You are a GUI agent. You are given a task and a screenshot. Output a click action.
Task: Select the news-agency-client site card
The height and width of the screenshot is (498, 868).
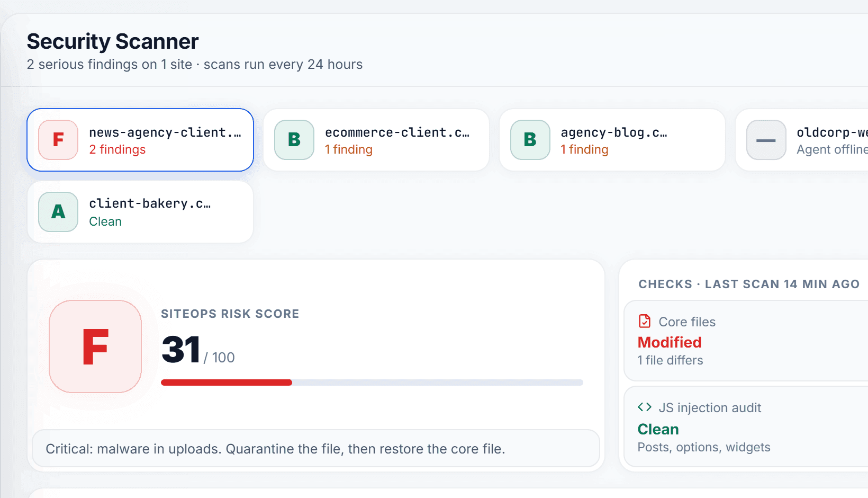[140, 140]
